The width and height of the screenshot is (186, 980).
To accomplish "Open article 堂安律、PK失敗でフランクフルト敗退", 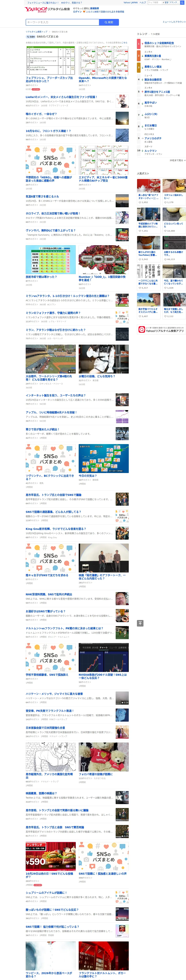I will (x=50, y=711).
